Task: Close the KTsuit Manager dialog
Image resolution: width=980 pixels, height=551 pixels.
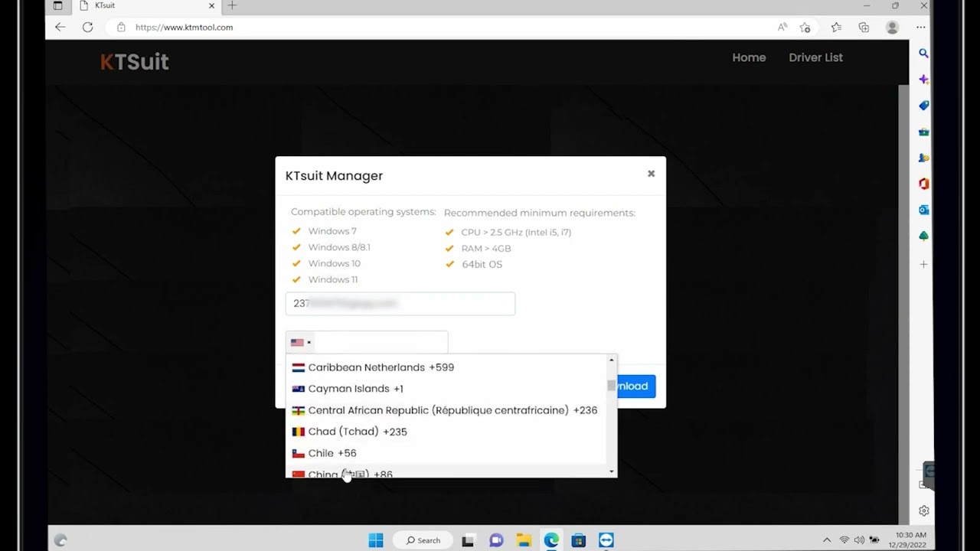Action: click(651, 174)
